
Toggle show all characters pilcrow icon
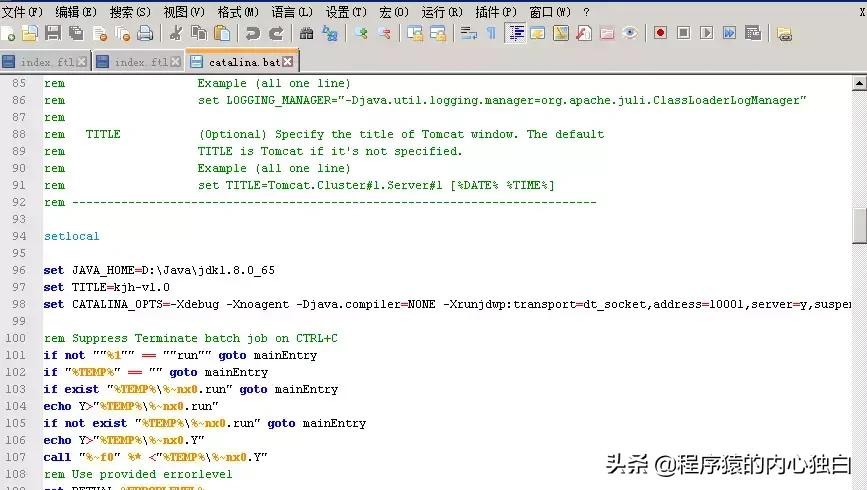490,33
